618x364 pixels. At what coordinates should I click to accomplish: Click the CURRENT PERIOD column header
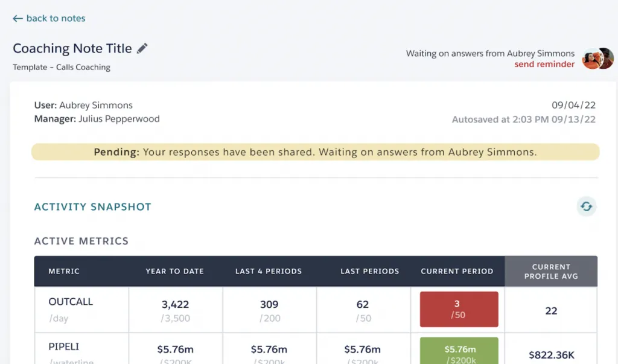coord(457,271)
